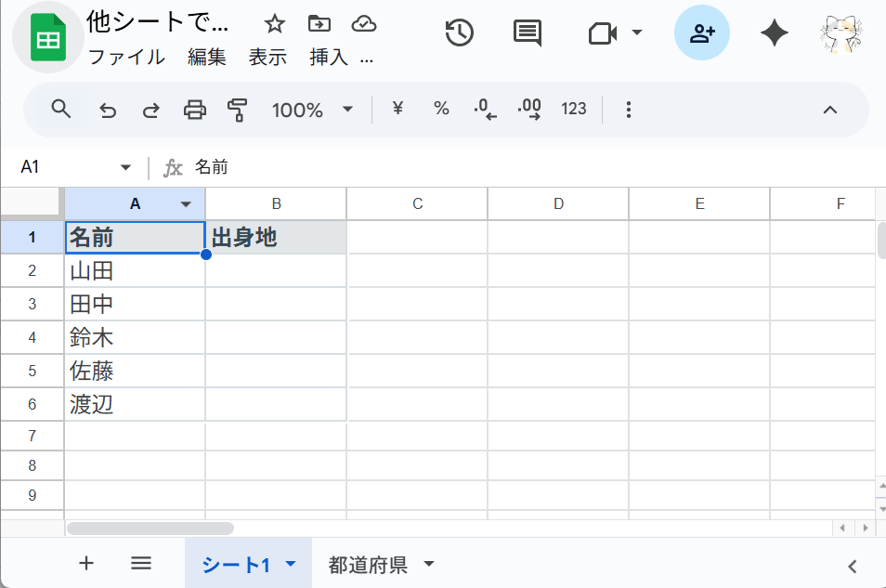Toggle the search icon in the toolbar
The image size is (886, 588).
click(x=61, y=110)
